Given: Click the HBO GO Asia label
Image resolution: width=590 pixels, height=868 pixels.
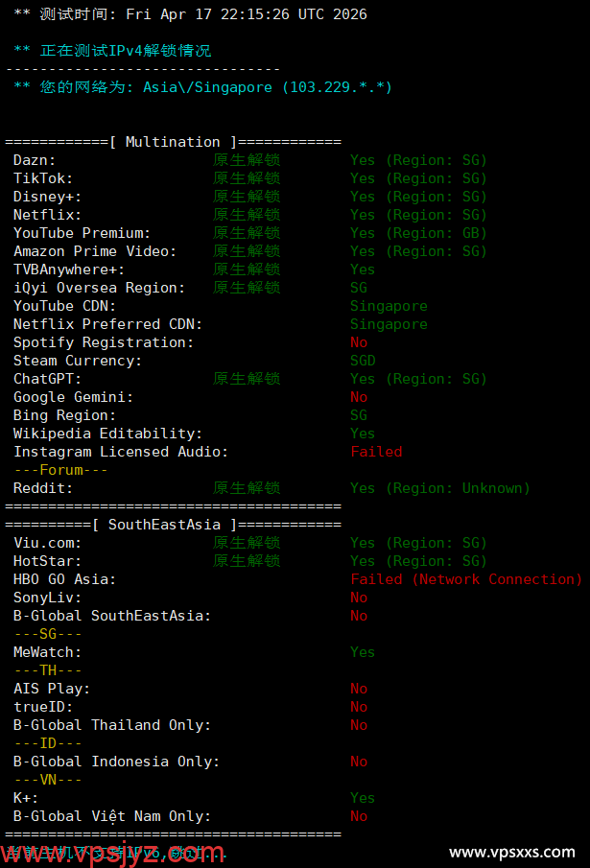Looking at the screenshot, I should coord(64,579).
